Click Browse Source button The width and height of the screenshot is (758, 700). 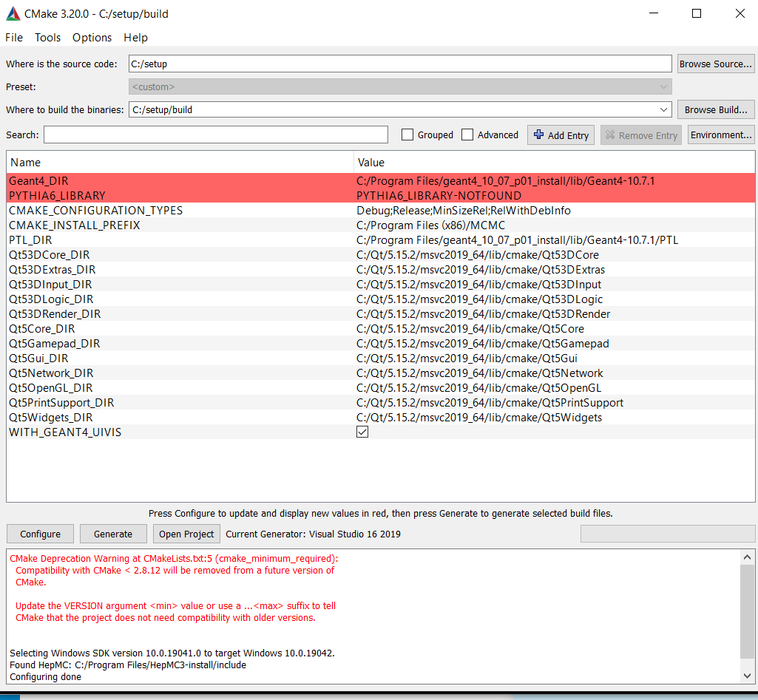(x=715, y=64)
